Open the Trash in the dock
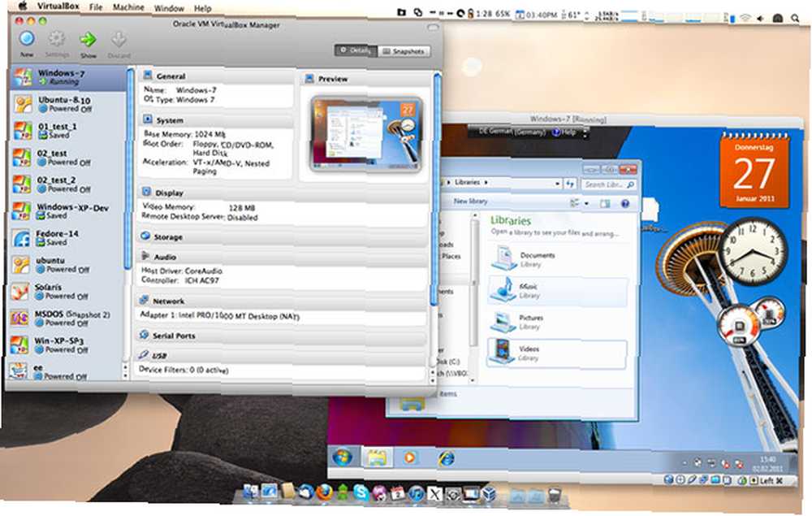 (554, 496)
